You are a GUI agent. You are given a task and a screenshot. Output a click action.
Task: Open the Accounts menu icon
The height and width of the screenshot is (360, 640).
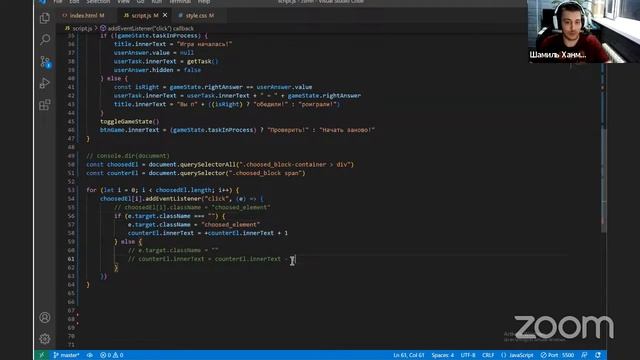click(x=45, y=317)
